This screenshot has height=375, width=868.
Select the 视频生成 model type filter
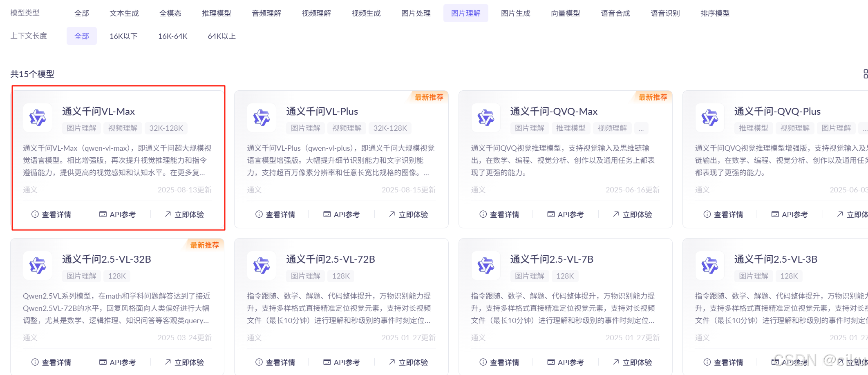coord(366,13)
